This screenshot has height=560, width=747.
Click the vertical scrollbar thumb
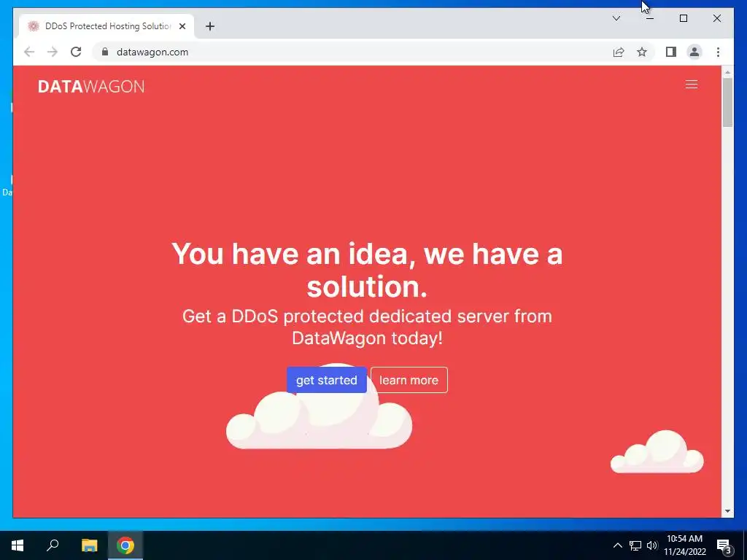click(x=727, y=102)
